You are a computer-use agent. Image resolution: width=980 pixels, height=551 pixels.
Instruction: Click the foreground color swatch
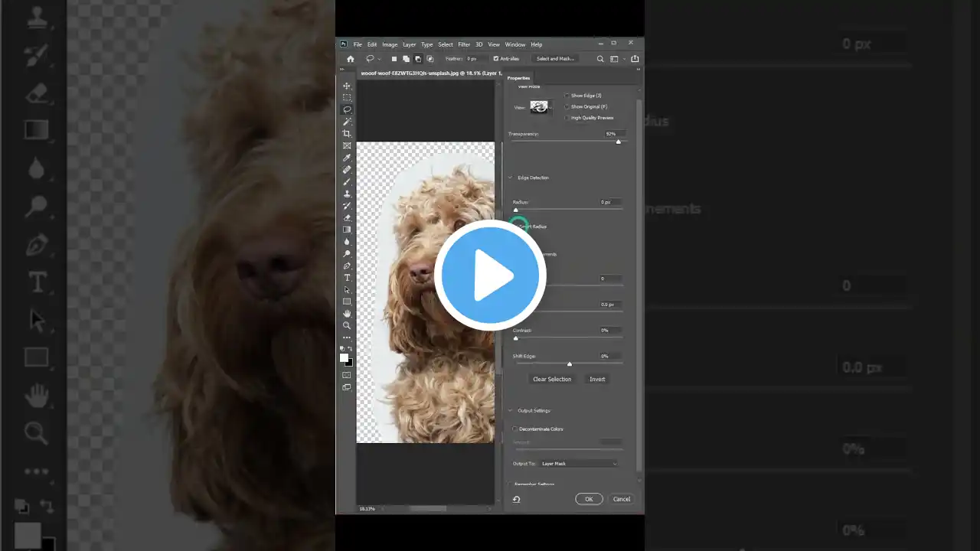[x=345, y=357]
